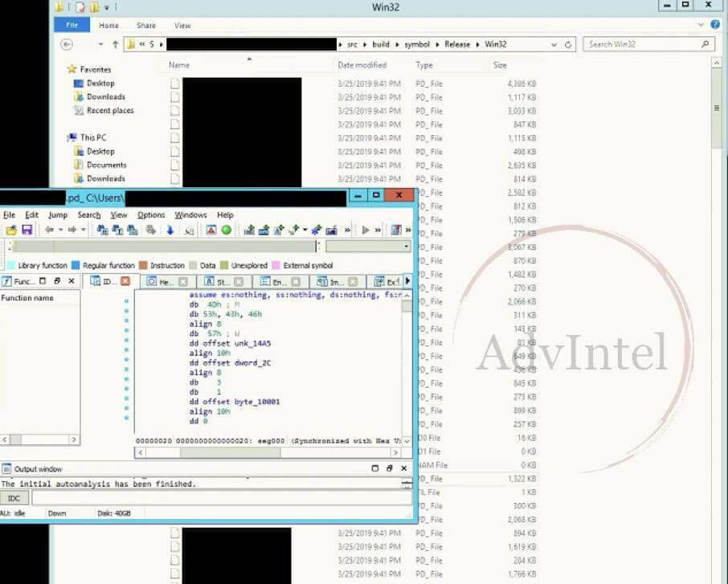Click the first binoculars search icon in IDA
The image size is (728, 584).
[x=102, y=230]
